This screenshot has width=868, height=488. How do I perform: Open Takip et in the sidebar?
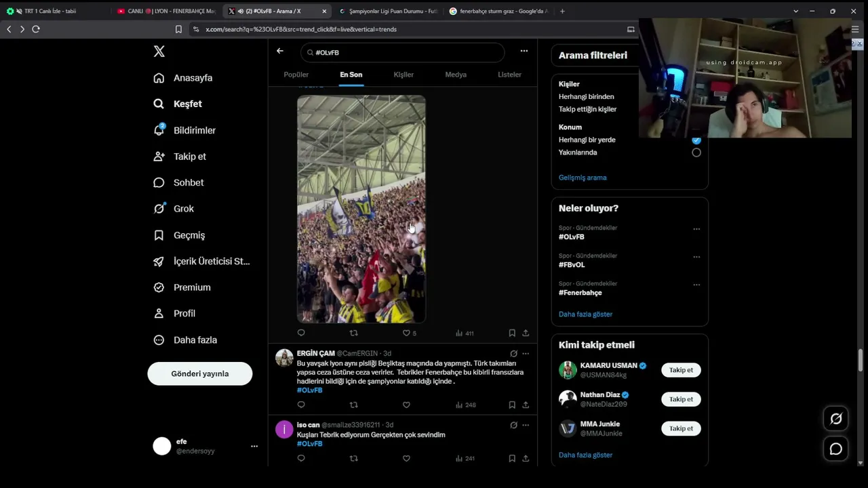pyautogui.click(x=180, y=157)
